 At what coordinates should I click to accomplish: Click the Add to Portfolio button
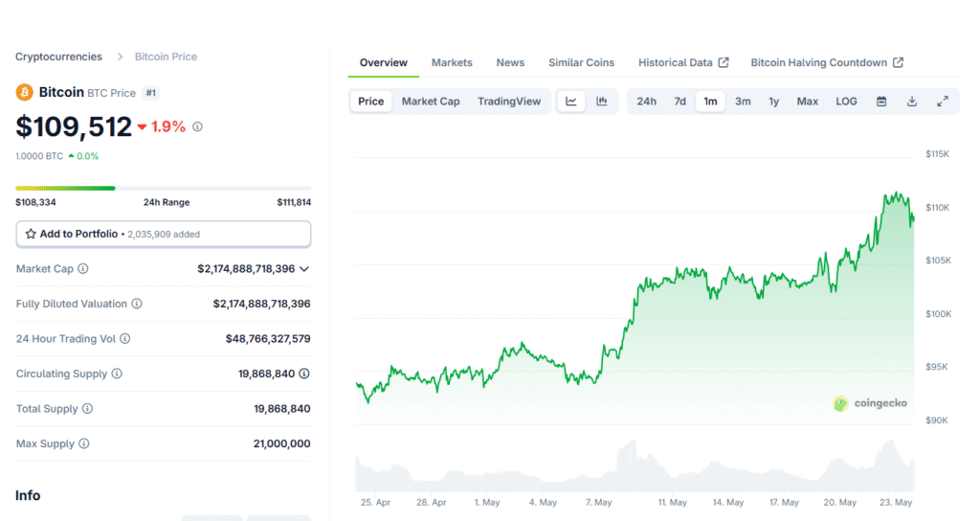[163, 234]
